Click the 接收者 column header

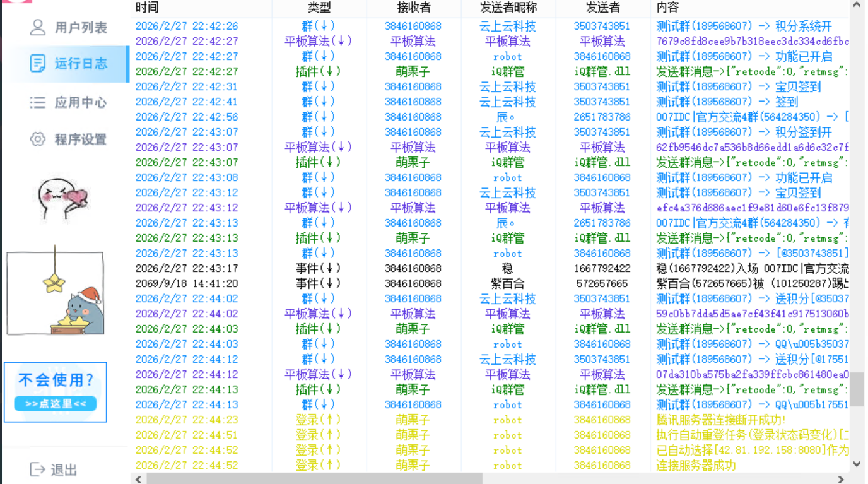point(414,8)
